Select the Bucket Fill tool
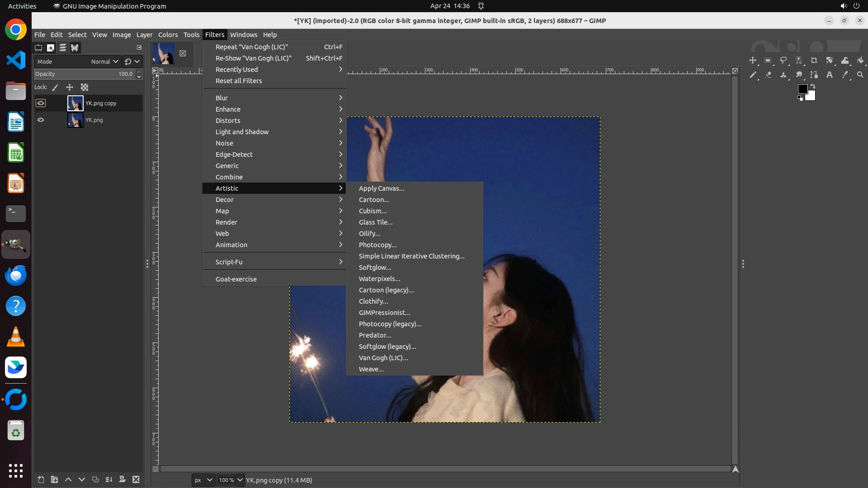The height and width of the screenshot is (488, 868). [x=860, y=60]
